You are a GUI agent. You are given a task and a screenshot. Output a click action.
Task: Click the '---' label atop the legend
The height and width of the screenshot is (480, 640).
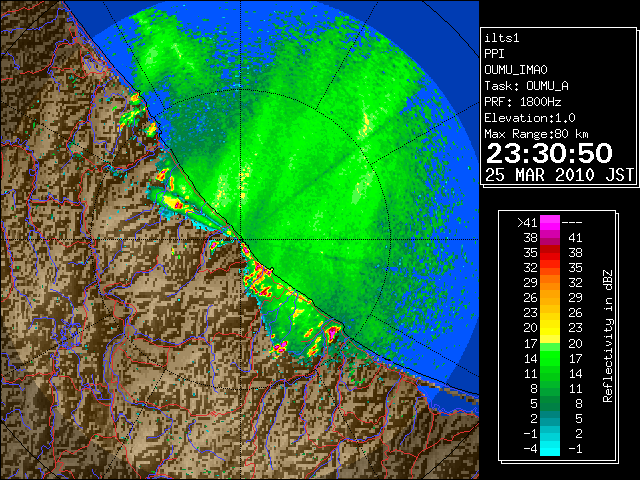coord(572,223)
